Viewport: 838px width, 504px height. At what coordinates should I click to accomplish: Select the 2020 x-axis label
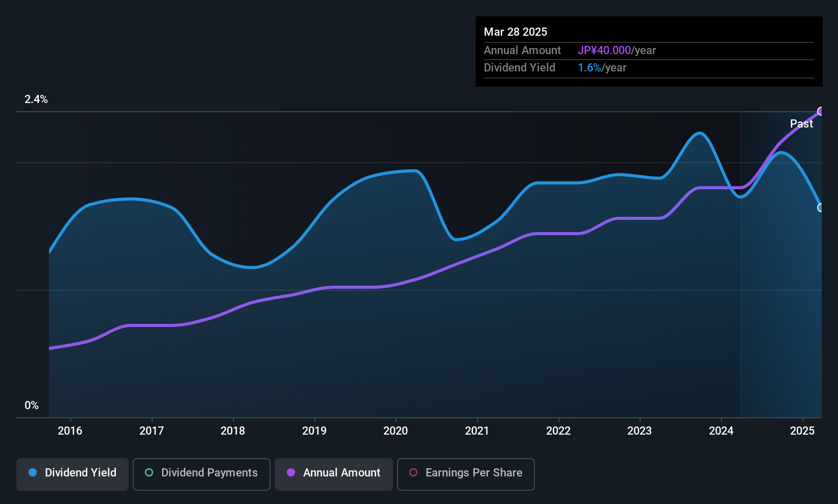(396, 431)
